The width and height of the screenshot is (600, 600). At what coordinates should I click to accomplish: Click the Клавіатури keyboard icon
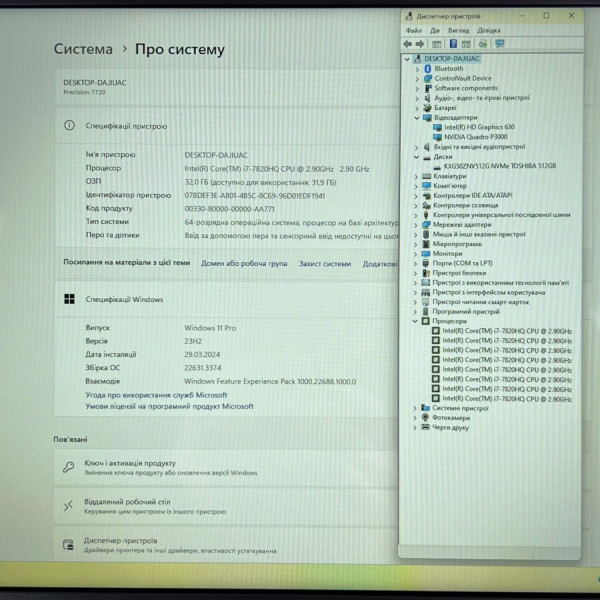pyautogui.click(x=426, y=176)
